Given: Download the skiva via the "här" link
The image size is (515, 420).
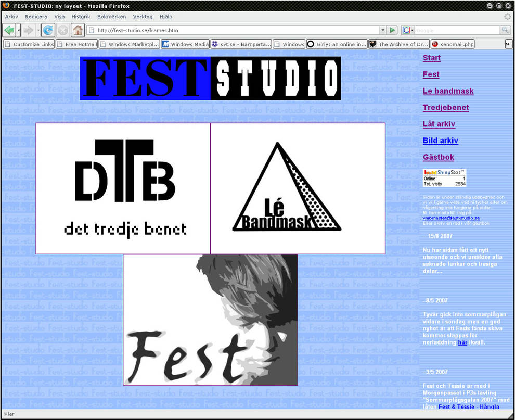Looking at the screenshot, I should 462,343.
